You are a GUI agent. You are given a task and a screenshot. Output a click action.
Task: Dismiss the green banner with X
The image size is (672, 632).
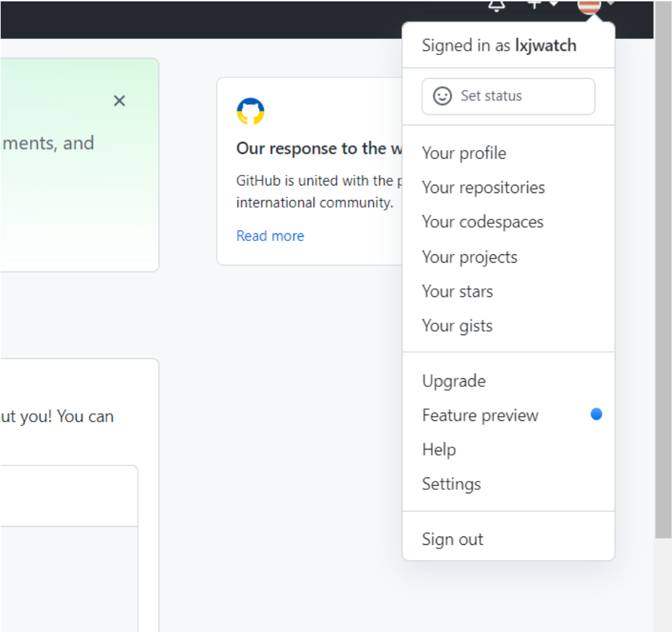119,101
